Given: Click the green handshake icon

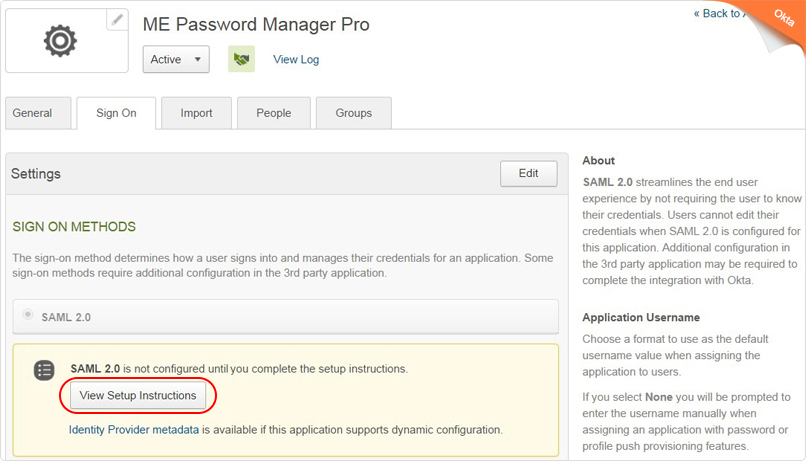Looking at the screenshot, I should point(241,59).
